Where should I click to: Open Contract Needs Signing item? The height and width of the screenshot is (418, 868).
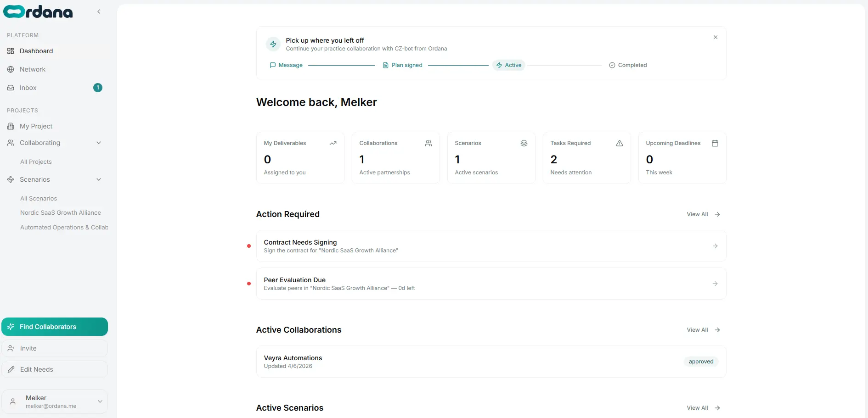(491, 246)
